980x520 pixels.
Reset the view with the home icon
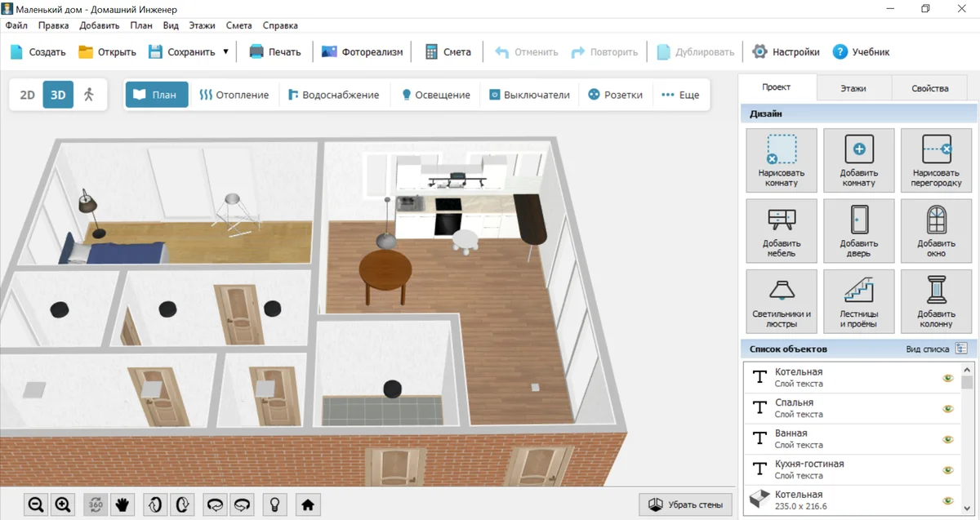[x=308, y=504]
